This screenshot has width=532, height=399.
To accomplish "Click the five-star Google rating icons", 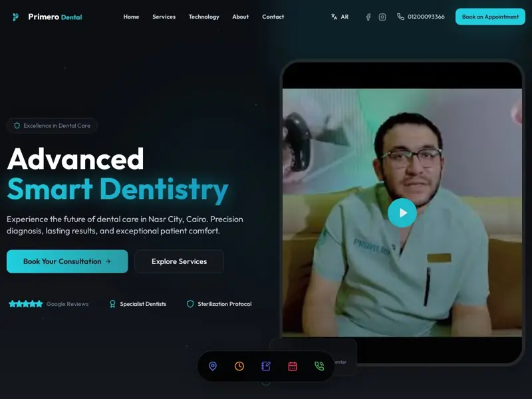I will click(x=26, y=304).
